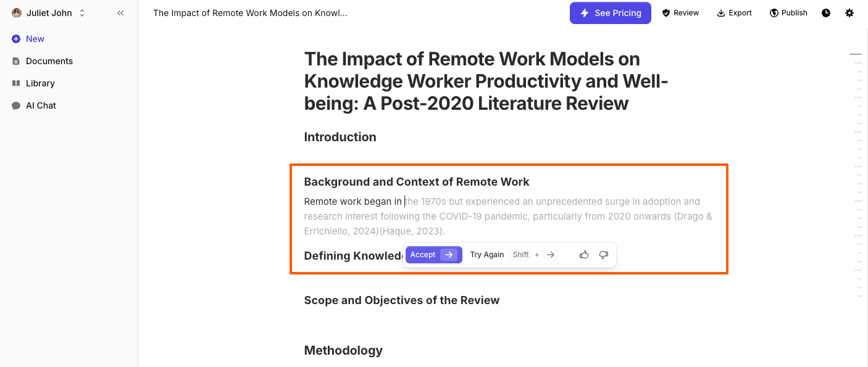Click the Export download icon
Viewport: 868px width, 367px height.
click(734, 12)
